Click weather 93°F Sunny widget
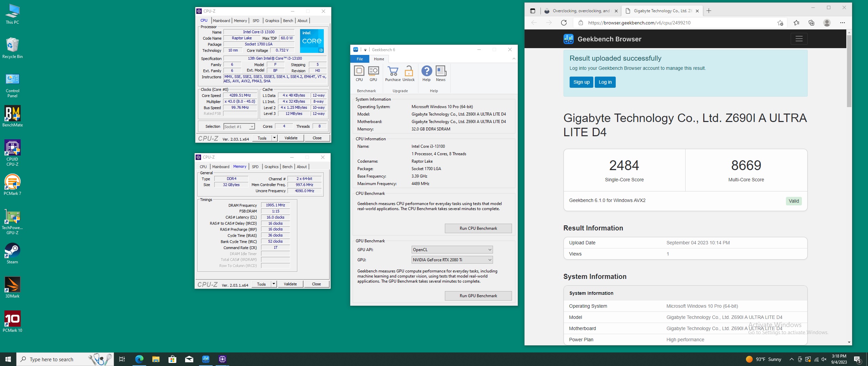The height and width of the screenshot is (366, 868). pyautogui.click(x=764, y=359)
